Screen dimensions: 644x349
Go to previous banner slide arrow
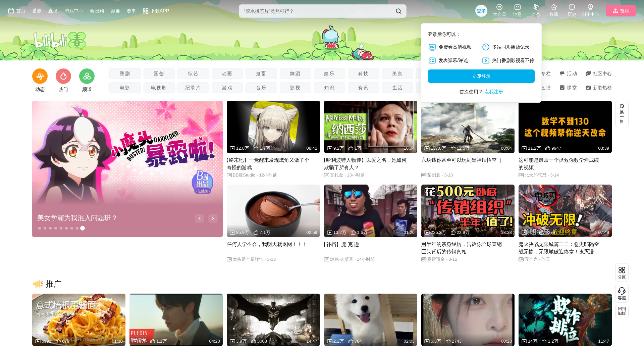click(x=200, y=218)
